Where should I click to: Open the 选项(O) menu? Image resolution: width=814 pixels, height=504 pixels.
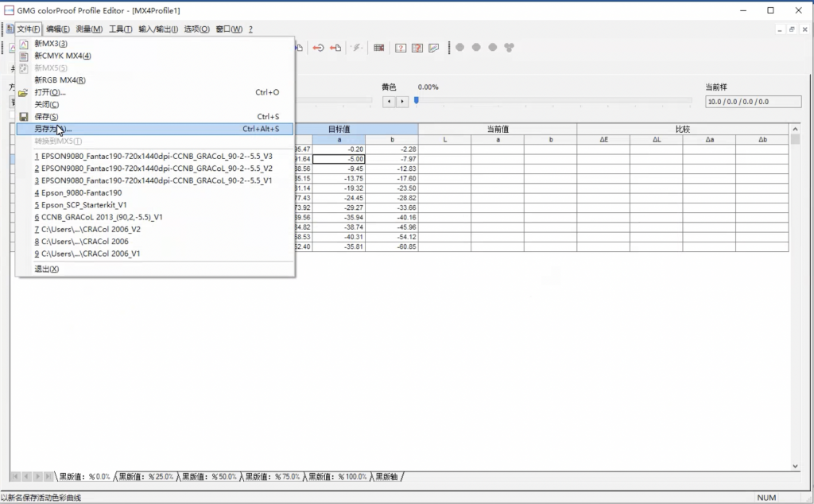pyautogui.click(x=197, y=29)
